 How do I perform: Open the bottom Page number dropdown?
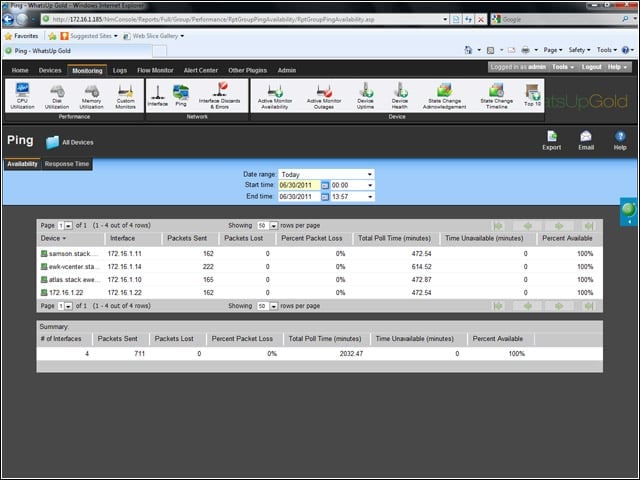coord(68,306)
